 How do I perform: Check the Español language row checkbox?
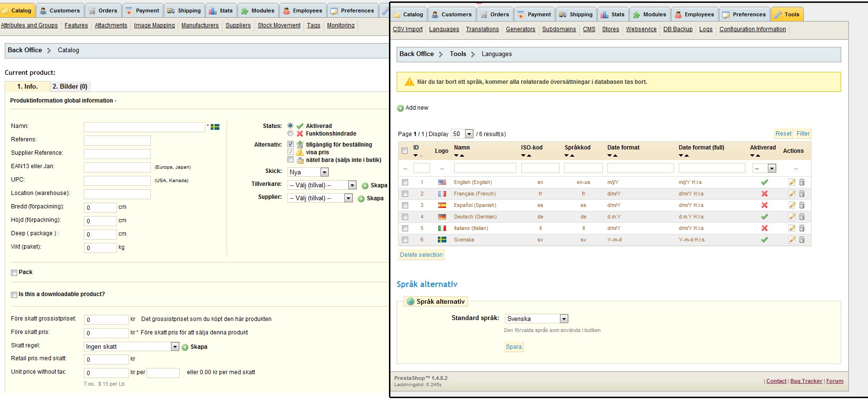[x=405, y=205]
